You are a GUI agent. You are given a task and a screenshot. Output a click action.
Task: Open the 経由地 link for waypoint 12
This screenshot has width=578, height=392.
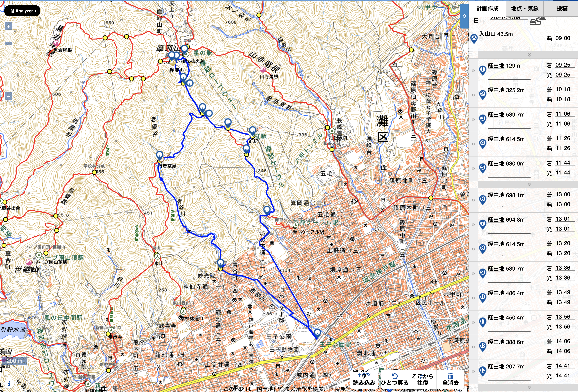[496, 342]
